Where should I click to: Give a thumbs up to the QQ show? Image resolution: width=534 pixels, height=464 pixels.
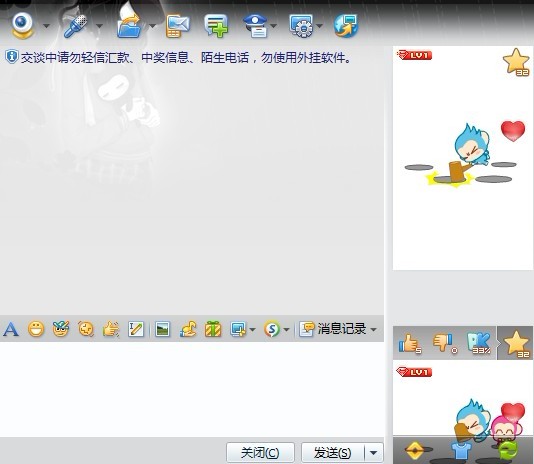click(410, 343)
